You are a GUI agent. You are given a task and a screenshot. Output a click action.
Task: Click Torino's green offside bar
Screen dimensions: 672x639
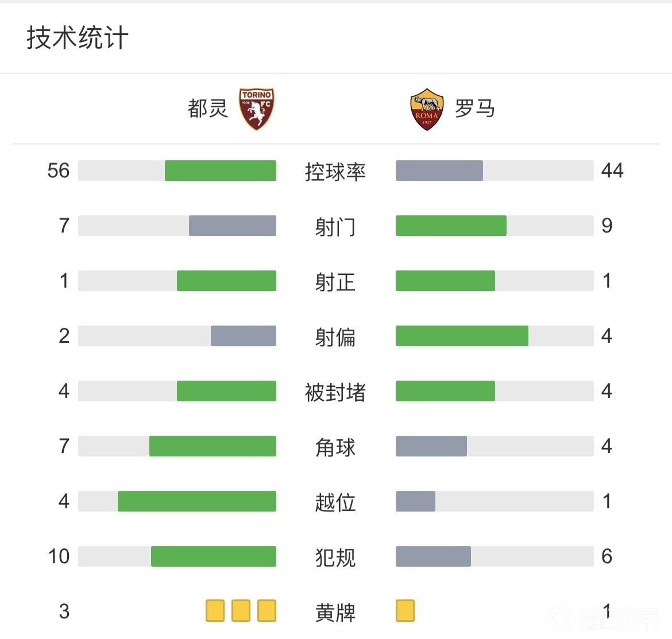tap(197, 501)
